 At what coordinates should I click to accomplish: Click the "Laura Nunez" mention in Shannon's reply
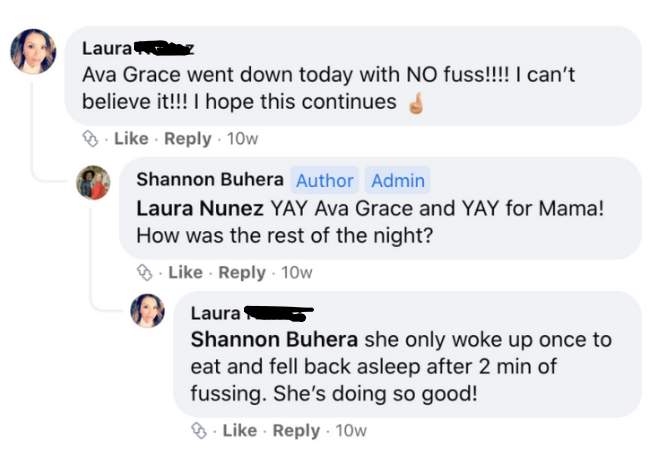pos(200,210)
